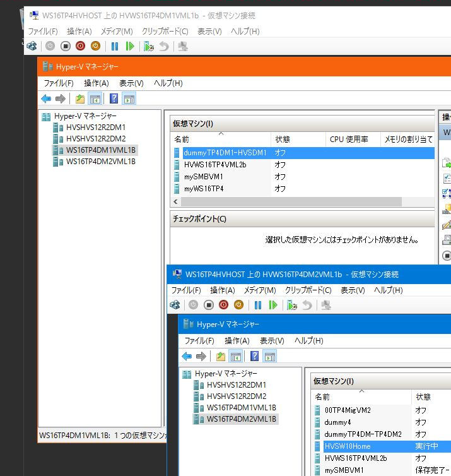Open 操作(A) menu in orange Hyper-V Manager

coord(96,83)
